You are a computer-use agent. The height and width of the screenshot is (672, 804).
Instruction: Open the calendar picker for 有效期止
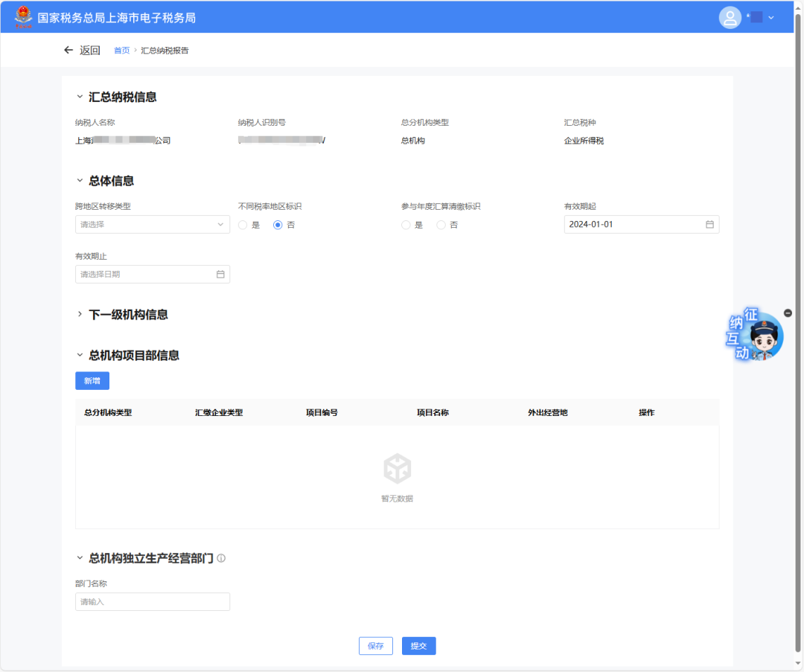pyautogui.click(x=220, y=274)
